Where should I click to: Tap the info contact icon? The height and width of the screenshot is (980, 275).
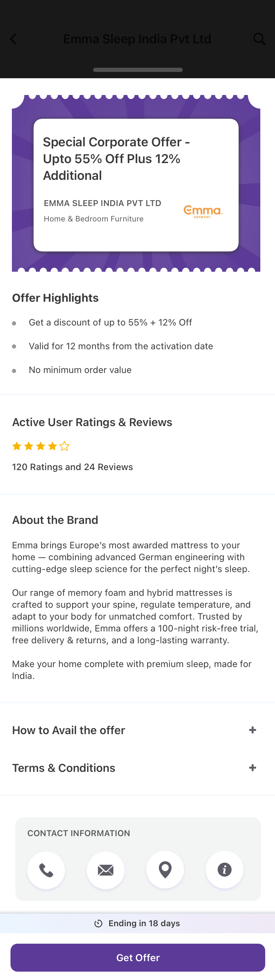tap(224, 870)
